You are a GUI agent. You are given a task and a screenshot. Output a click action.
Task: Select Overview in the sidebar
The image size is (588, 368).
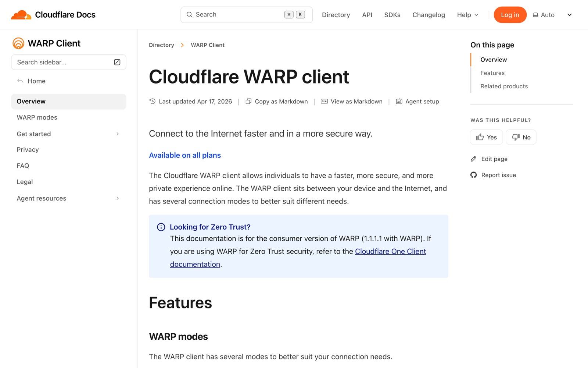(x=69, y=102)
